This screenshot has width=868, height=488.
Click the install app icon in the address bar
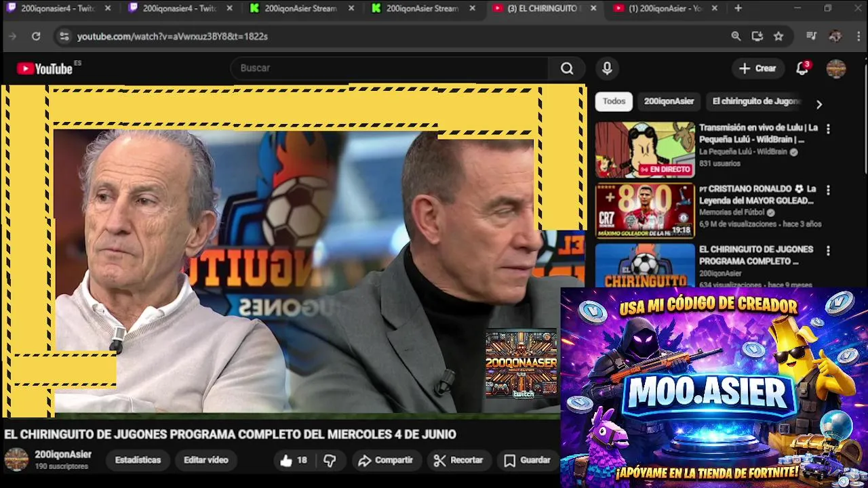pos(757,36)
